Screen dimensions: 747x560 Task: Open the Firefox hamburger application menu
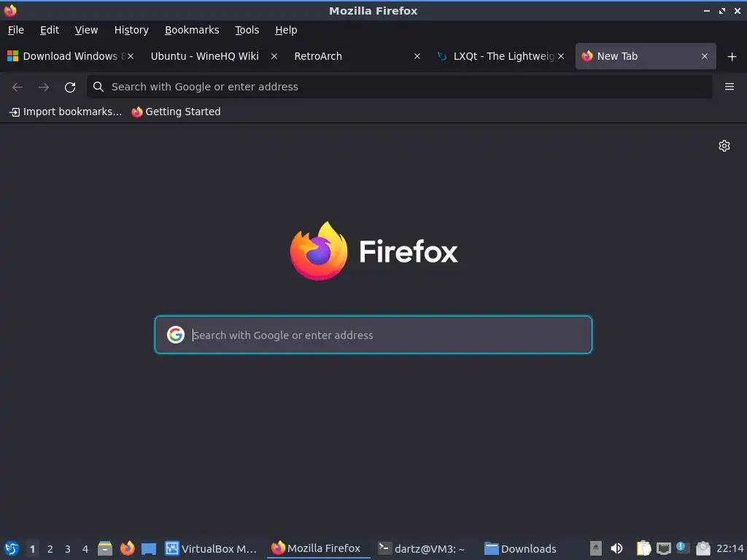coord(729,87)
